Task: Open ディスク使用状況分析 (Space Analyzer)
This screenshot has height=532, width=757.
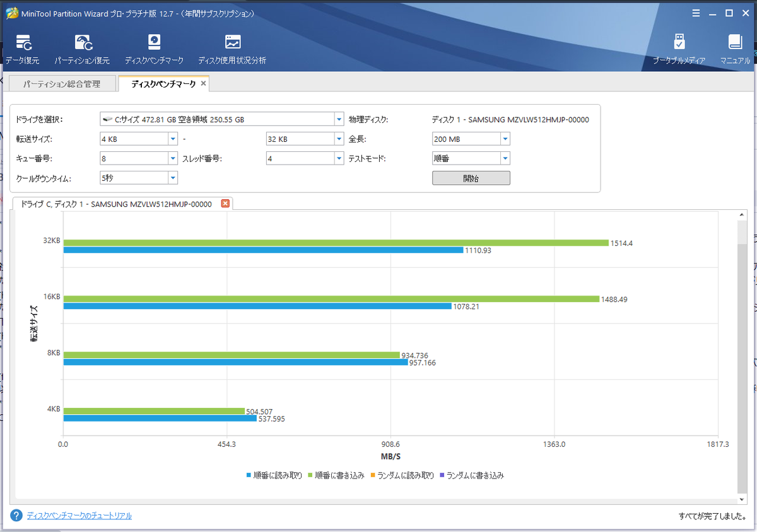Action: [232, 50]
